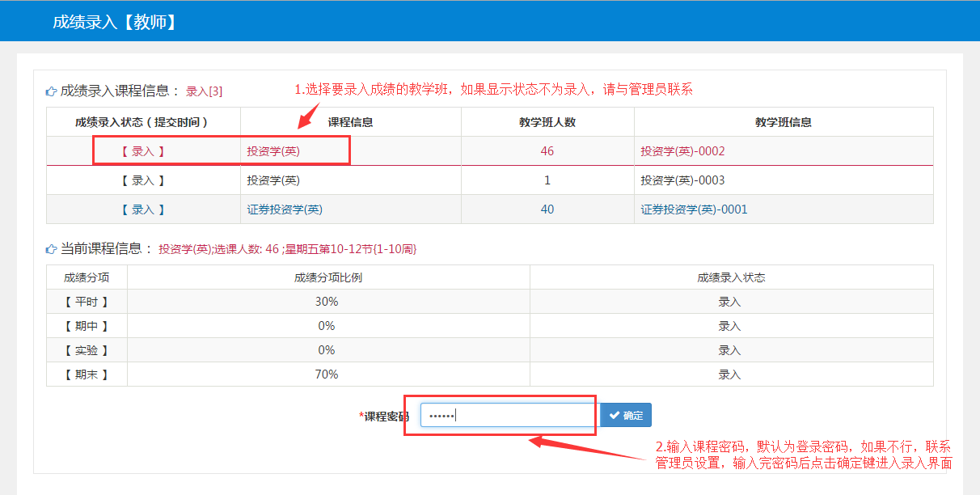Click the checkmark icon on the 确定 button
Screen dimensions: 980x495
(614, 416)
